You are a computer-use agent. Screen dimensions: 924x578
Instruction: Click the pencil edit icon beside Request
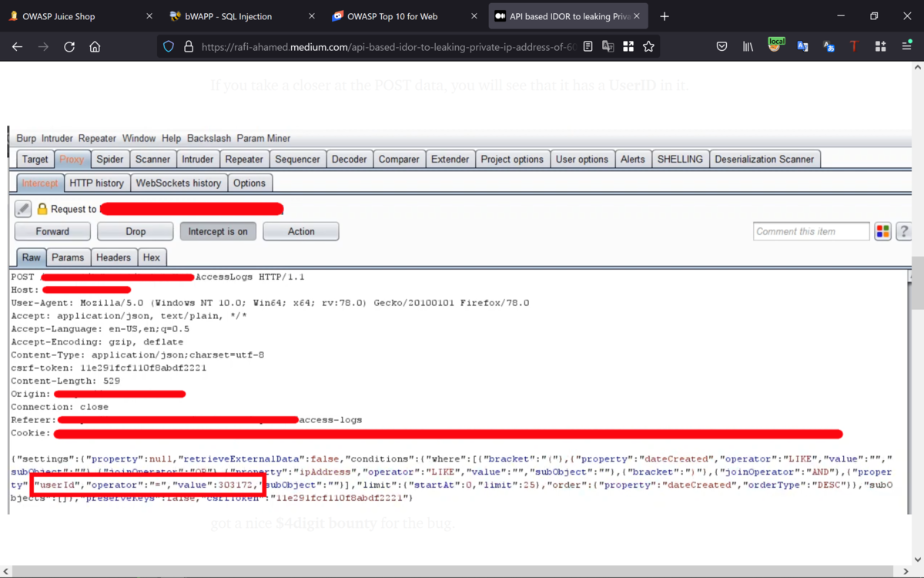23,209
